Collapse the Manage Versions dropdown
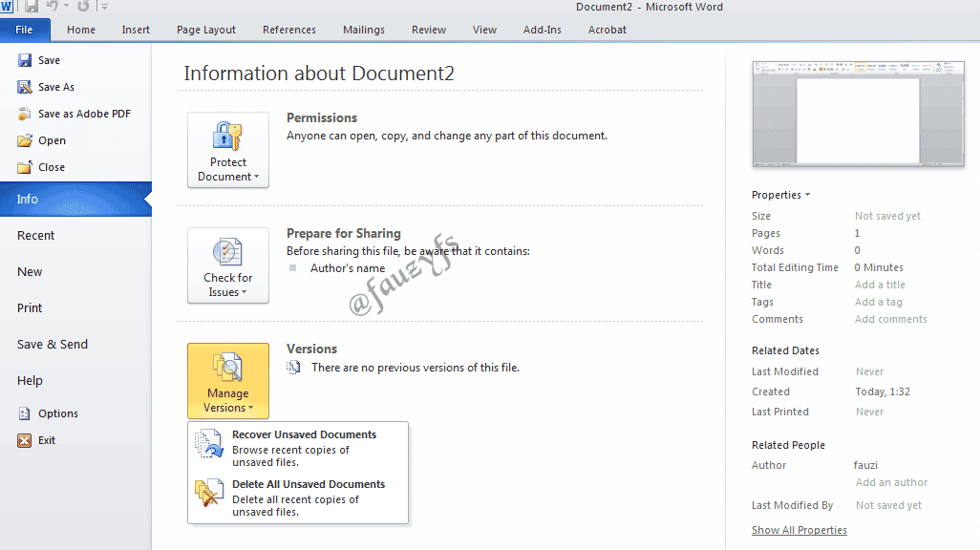980x550 pixels. [x=228, y=381]
